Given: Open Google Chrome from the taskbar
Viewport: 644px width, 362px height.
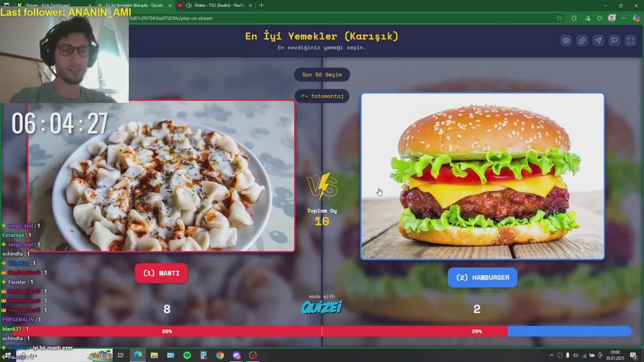Looking at the screenshot, I should tap(220, 355).
